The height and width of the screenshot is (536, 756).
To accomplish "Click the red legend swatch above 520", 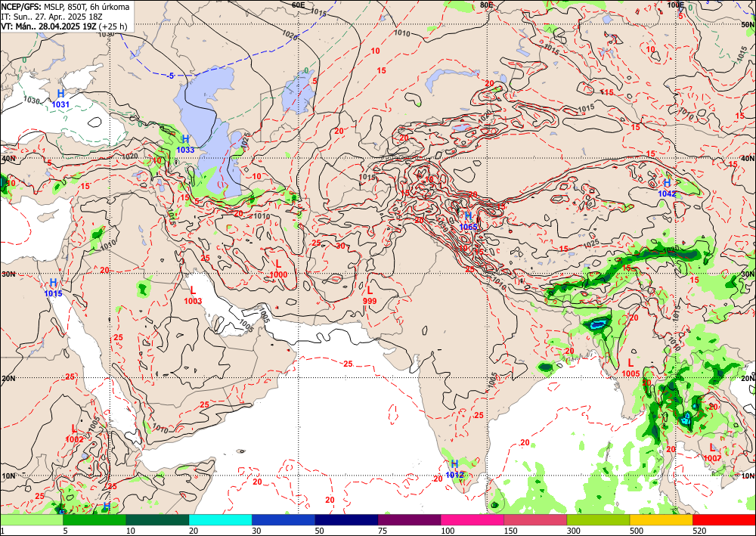I will click(x=724, y=519).
